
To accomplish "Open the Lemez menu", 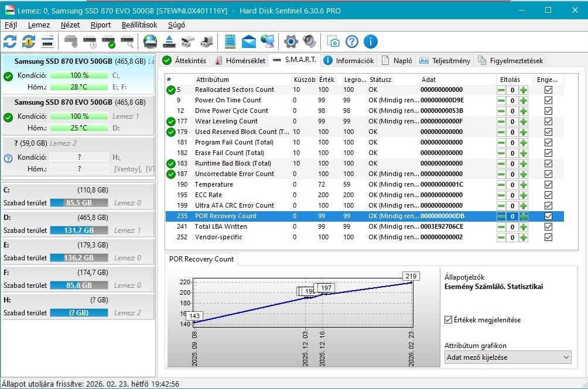I will point(39,25).
